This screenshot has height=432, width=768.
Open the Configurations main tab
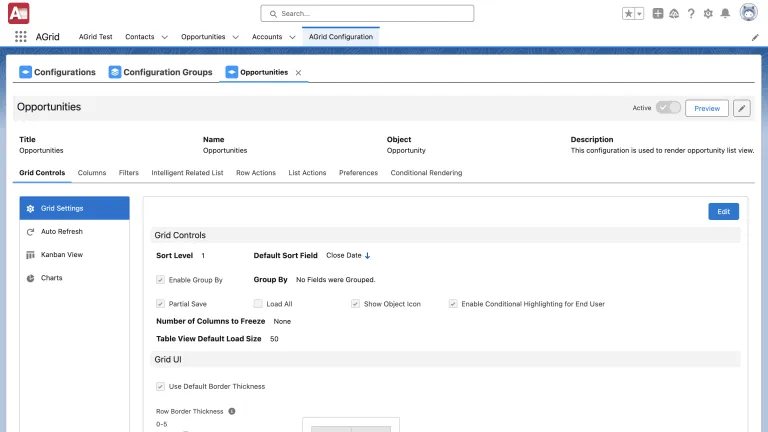click(x=57, y=72)
